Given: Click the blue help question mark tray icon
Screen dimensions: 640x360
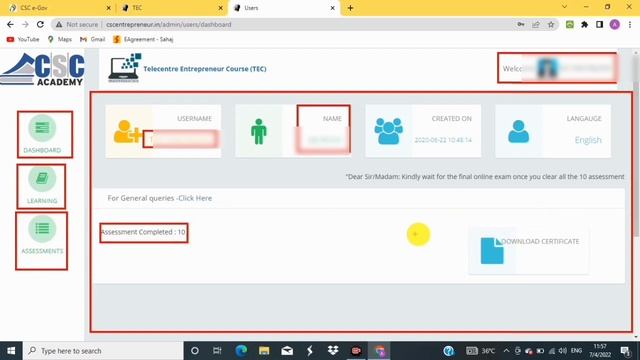Looking at the screenshot, I should click(449, 351).
